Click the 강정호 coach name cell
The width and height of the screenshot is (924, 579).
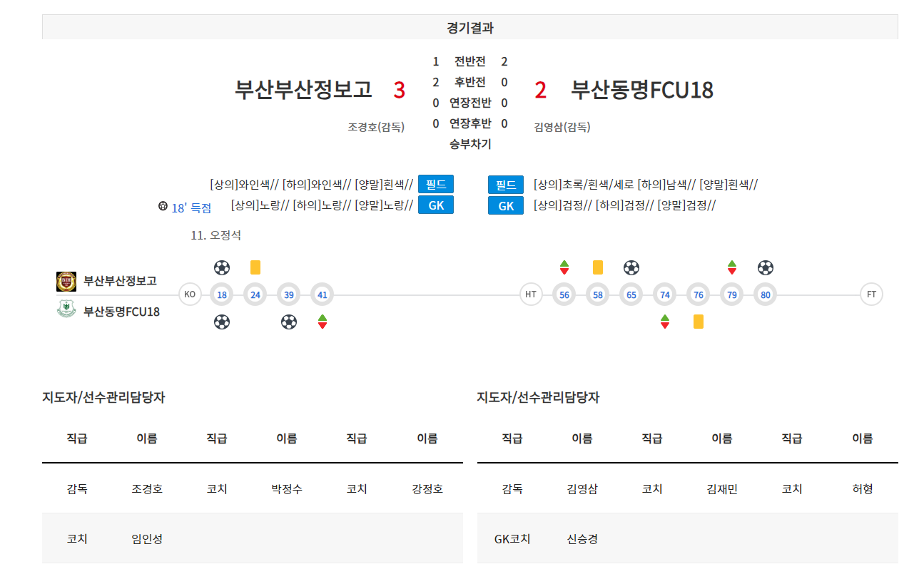[x=427, y=488]
